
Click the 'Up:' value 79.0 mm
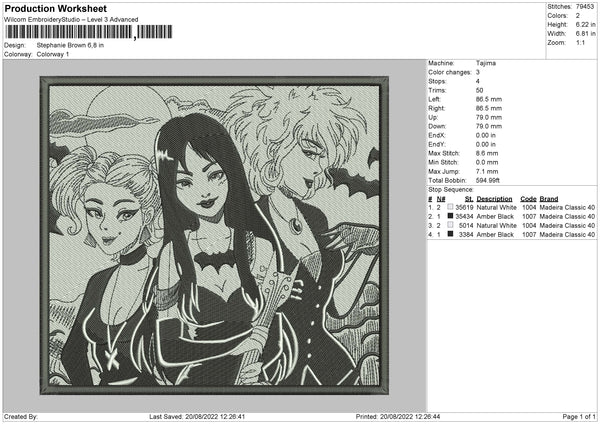(489, 117)
